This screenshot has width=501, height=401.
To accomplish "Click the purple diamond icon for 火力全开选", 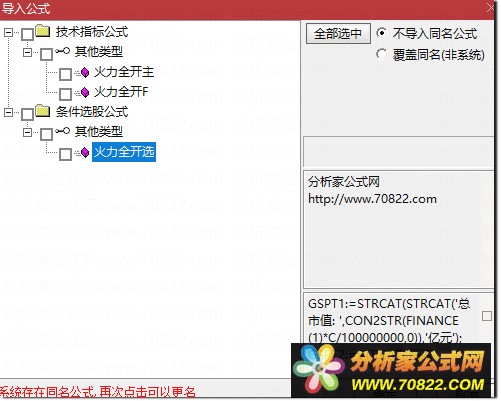I will [85, 152].
